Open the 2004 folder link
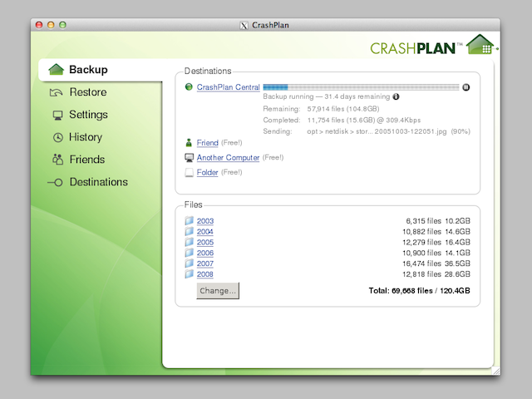532x399 pixels. 205,232
